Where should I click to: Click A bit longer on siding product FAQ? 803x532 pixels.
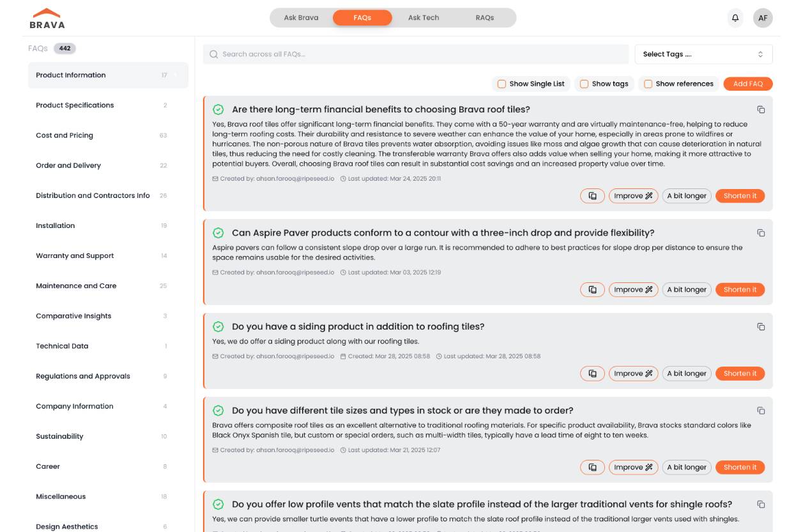(x=687, y=374)
